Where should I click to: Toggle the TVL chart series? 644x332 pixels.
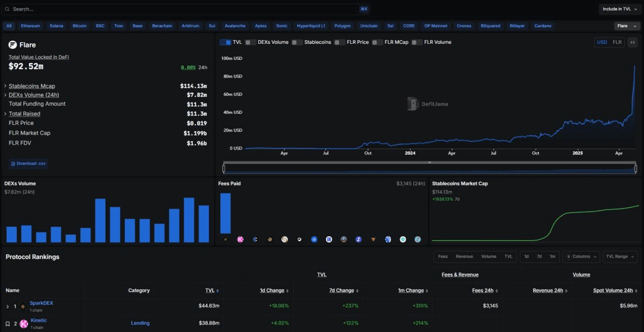225,42
